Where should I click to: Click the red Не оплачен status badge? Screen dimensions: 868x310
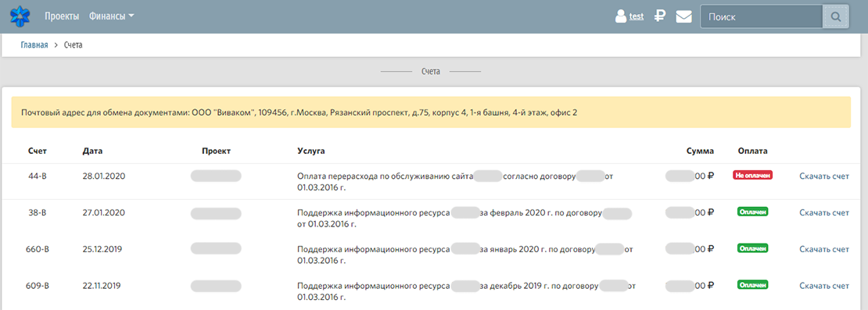point(752,175)
